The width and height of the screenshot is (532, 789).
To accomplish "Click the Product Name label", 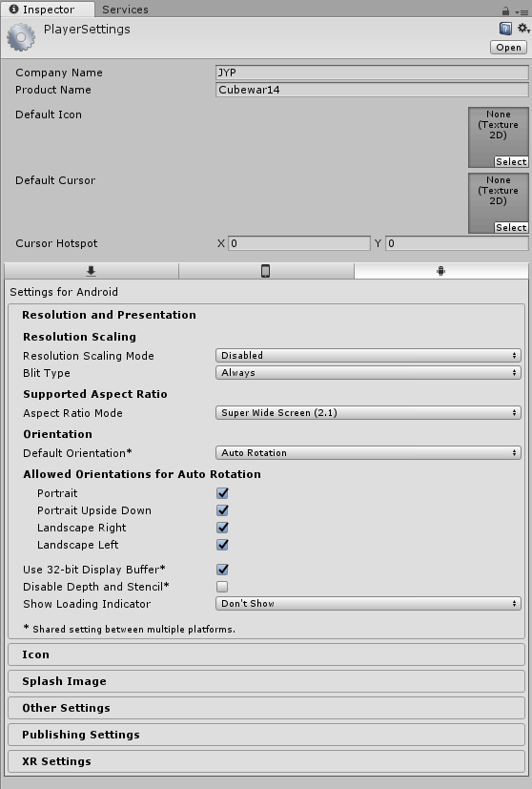I will tap(53, 90).
